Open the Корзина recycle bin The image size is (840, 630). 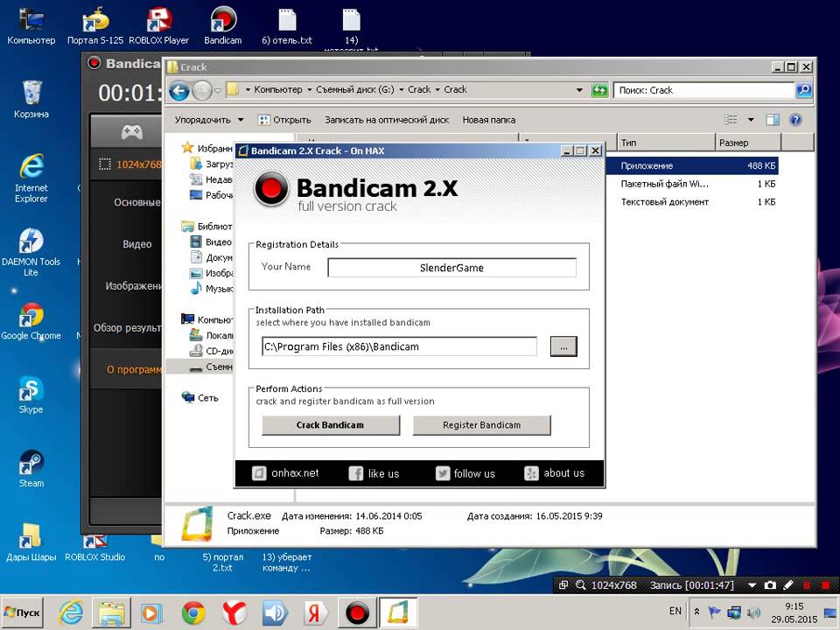point(31,99)
